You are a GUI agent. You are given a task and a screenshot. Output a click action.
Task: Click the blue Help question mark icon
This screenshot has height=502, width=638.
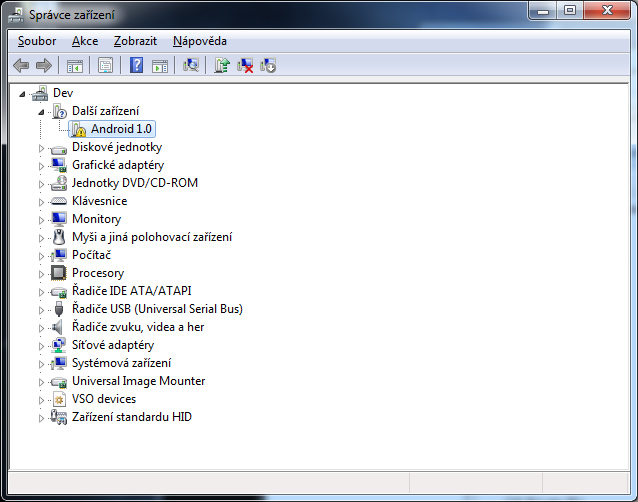pos(136,65)
